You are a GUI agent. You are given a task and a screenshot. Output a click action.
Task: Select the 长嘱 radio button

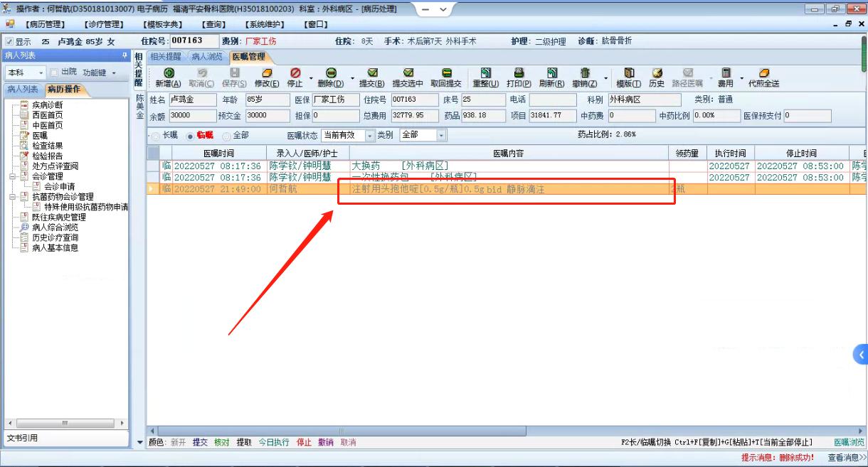154,135
